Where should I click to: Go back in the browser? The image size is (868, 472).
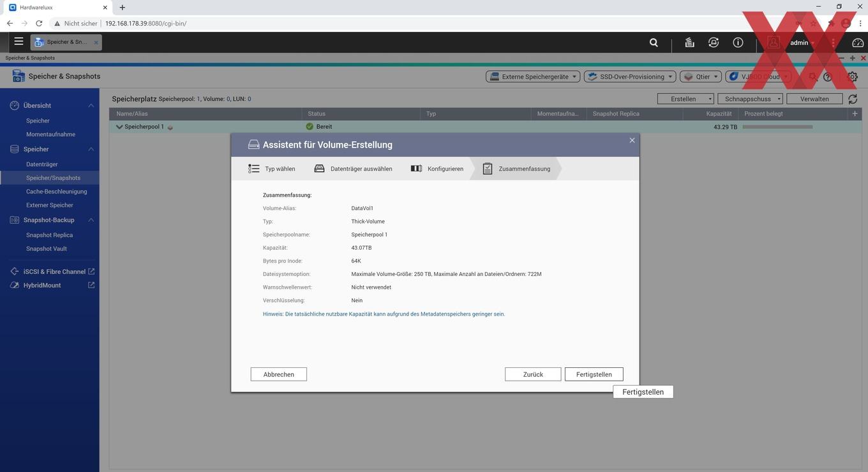coord(10,23)
